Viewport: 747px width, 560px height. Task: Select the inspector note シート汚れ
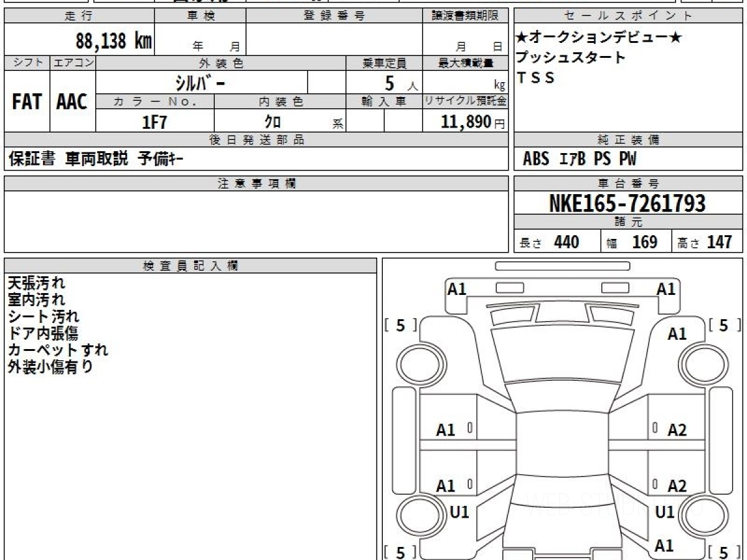(x=44, y=317)
